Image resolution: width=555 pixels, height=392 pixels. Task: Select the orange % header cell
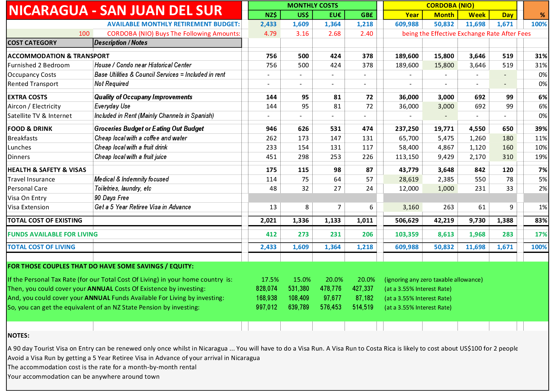[536, 10]
